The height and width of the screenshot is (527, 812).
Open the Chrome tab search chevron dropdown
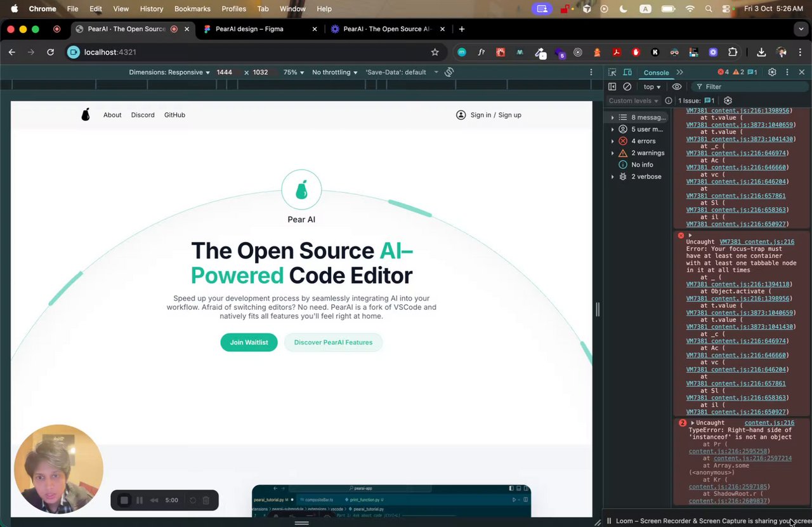(x=801, y=29)
